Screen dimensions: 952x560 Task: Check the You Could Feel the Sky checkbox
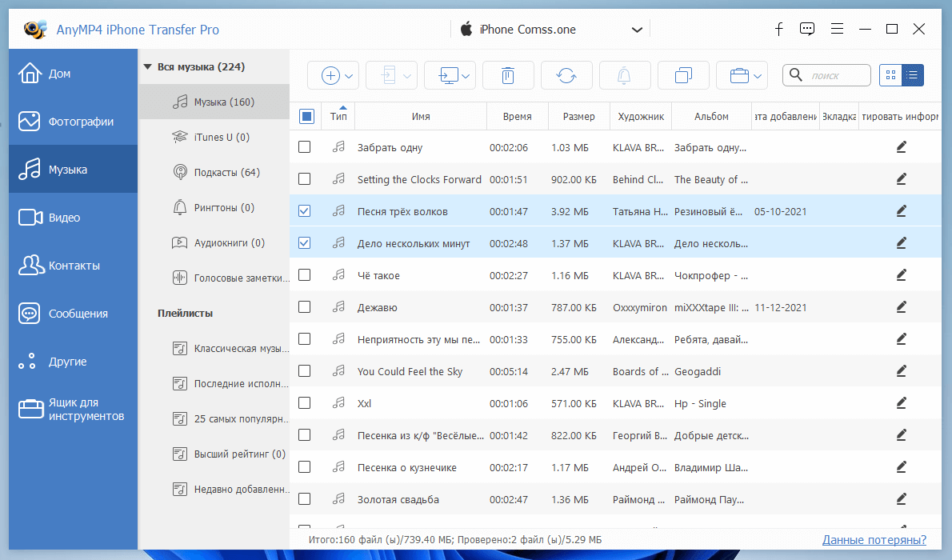pyautogui.click(x=305, y=371)
